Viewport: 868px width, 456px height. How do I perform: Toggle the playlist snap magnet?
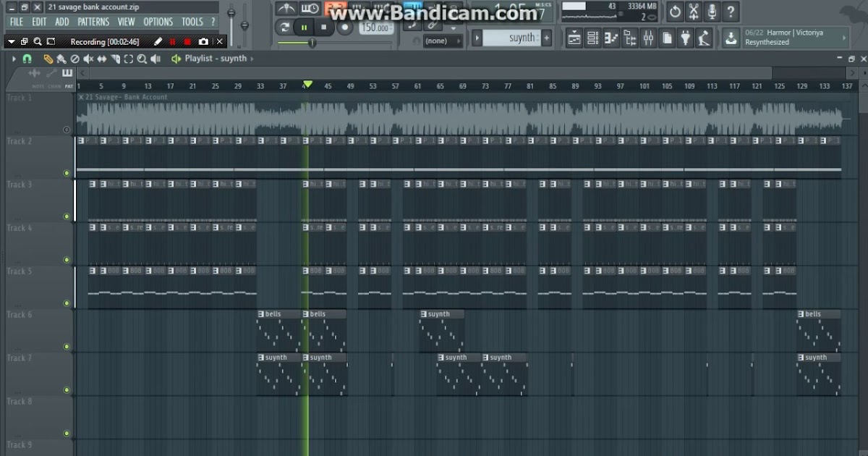[27, 59]
